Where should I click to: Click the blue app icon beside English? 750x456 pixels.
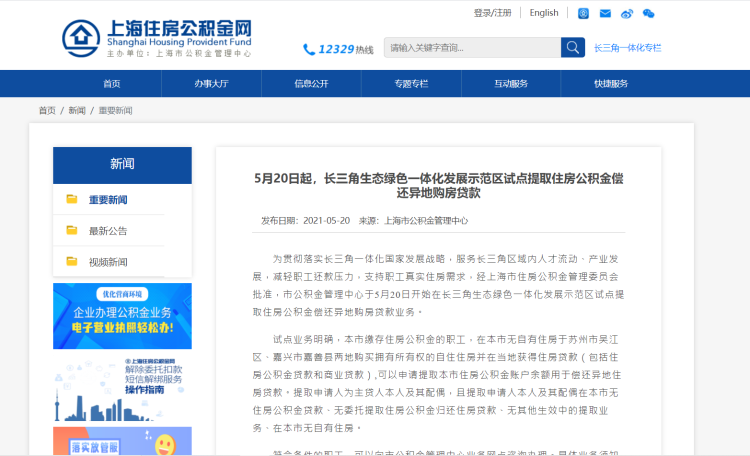point(584,13)
